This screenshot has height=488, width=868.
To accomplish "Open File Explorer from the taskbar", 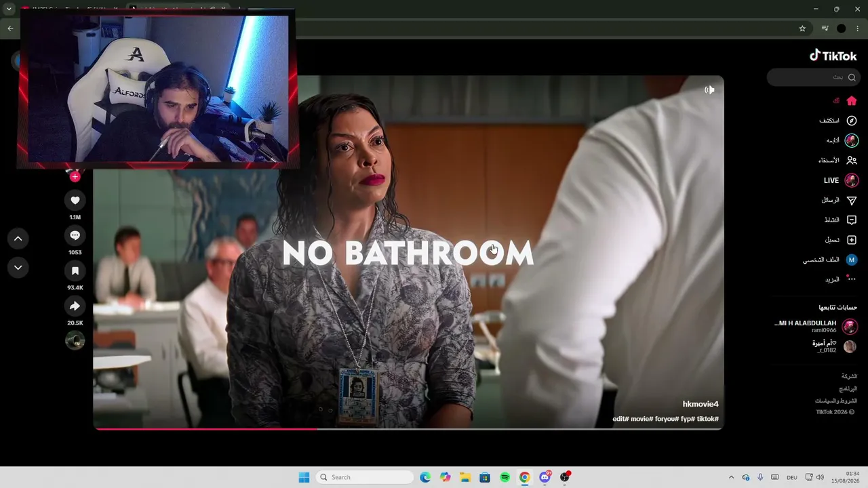I will (x=465, y=477).
